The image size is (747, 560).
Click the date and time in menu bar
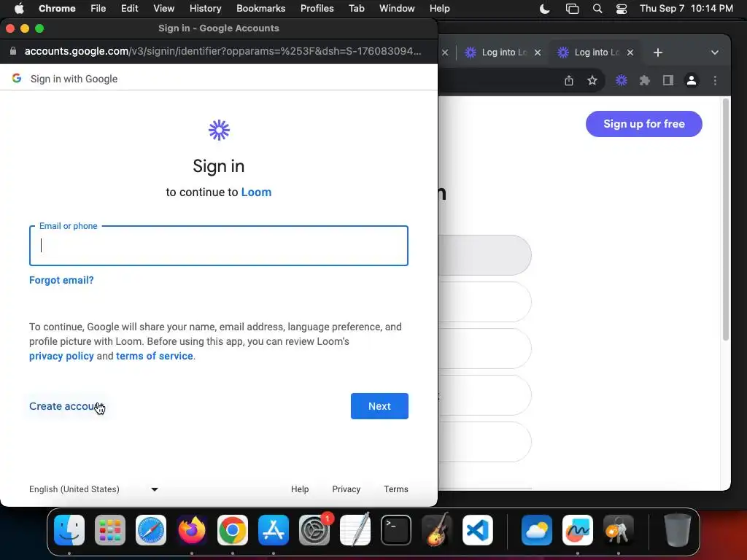click(686, 9)
